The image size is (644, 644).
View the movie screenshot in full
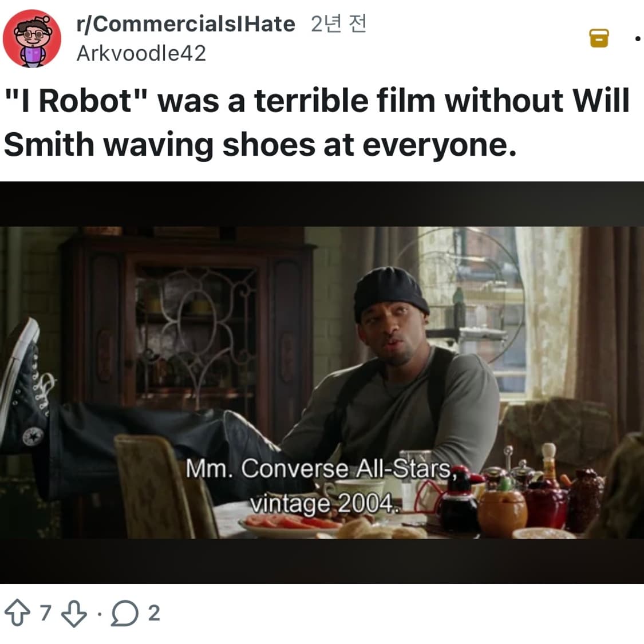click(322, 382)
